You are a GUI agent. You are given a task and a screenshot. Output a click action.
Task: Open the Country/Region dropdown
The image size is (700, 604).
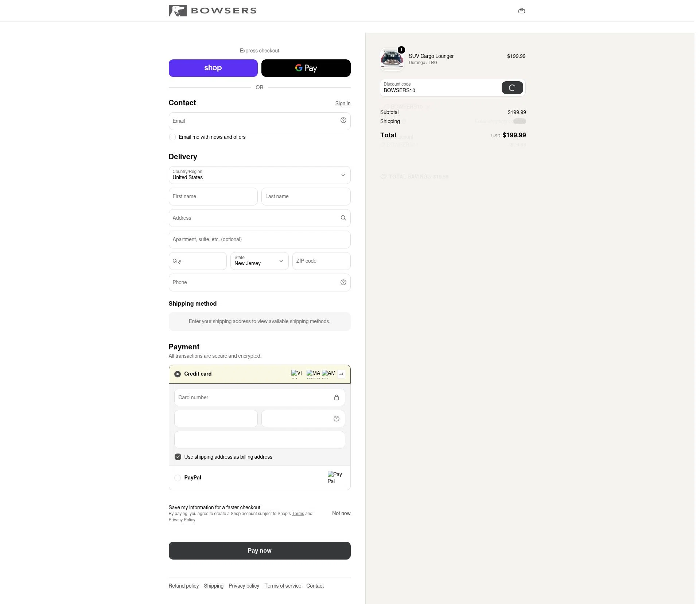click(260, 175)
